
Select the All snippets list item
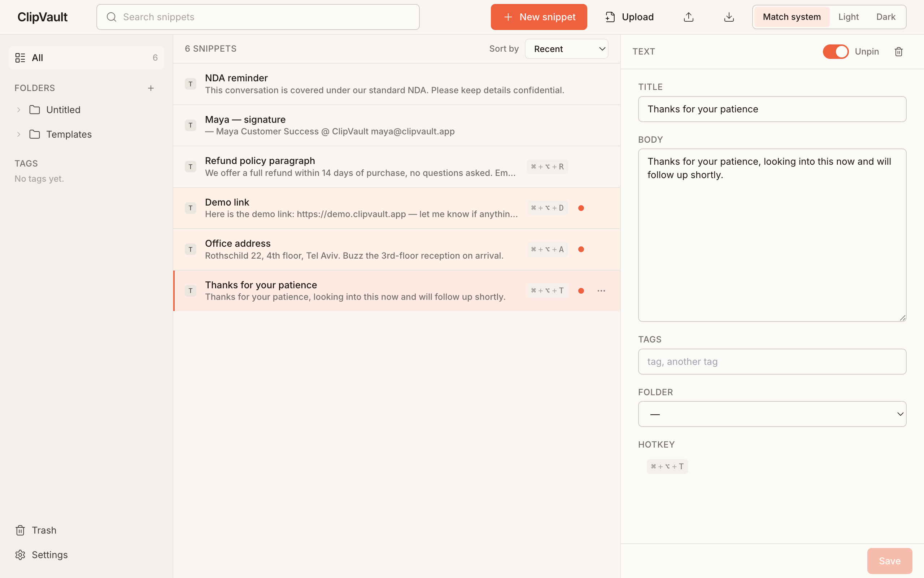click(86, 58)
